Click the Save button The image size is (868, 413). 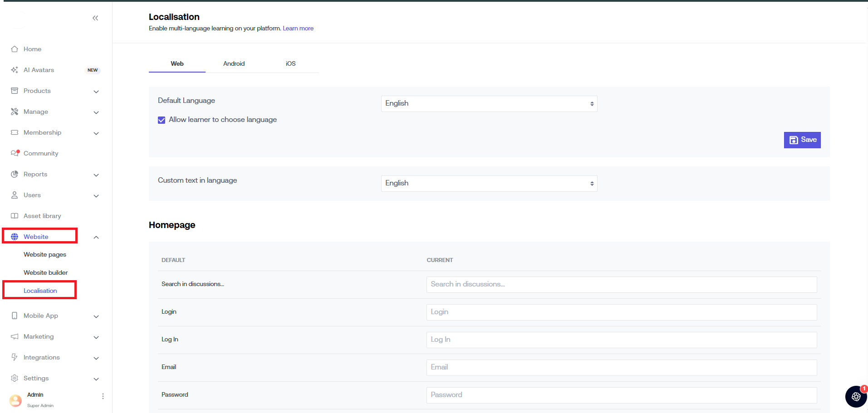click(x=802, y=140)
